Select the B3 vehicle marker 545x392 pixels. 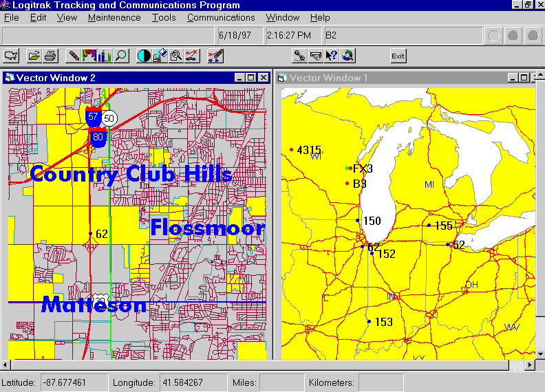pos(347,183)
